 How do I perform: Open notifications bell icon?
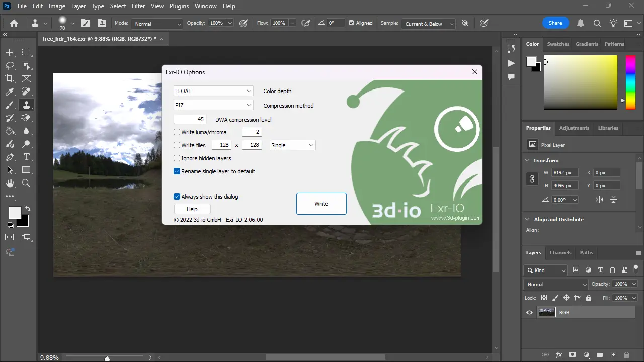pos(581,23)
